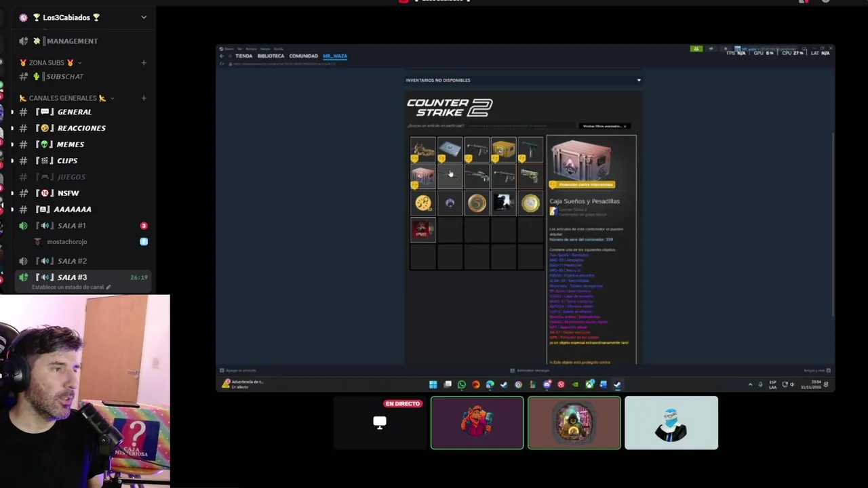Add a channel to ZONA SUBS category

point(144,63)
